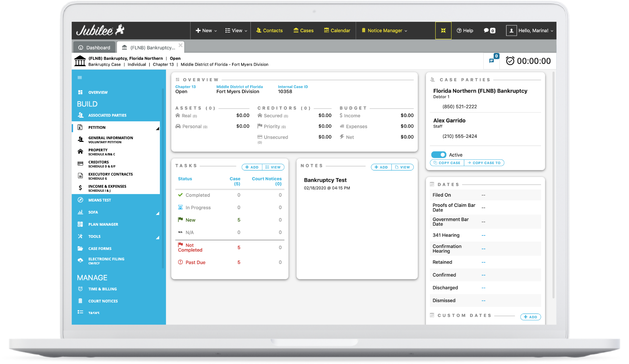Click the user profile avatar icon

(511, 30)
